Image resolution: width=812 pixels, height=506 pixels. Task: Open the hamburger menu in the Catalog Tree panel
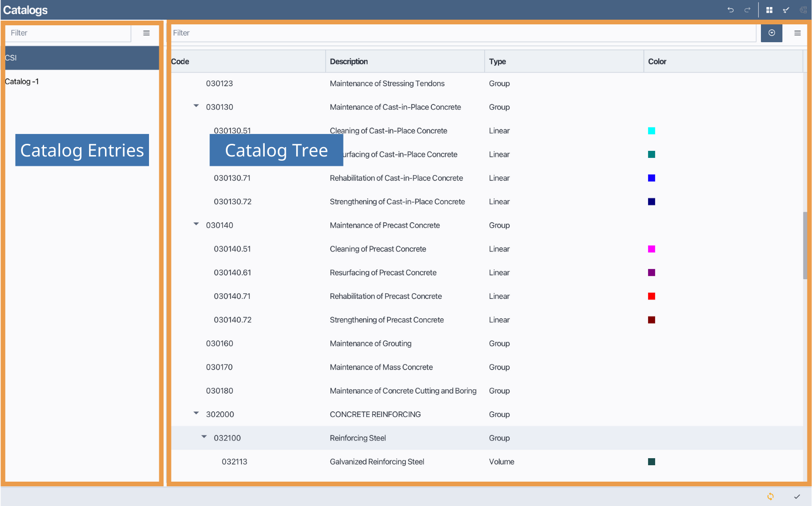point(797,33)
